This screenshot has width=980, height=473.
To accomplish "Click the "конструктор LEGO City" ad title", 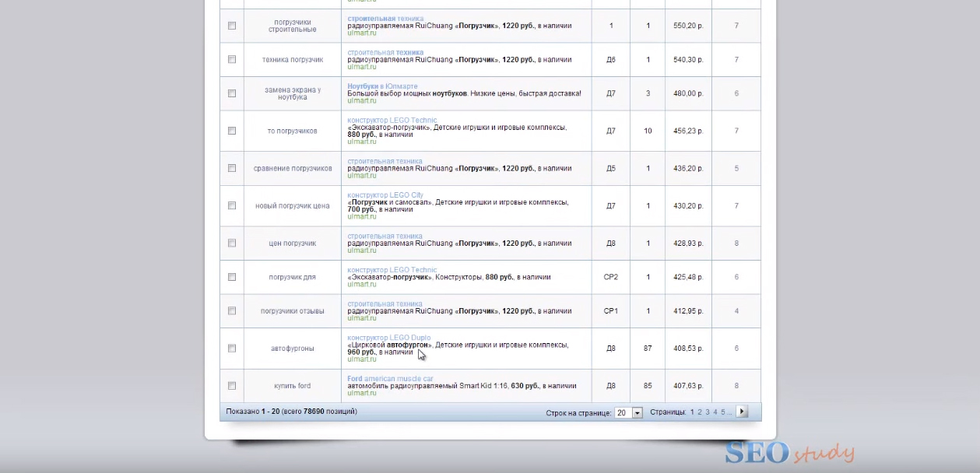I will coord(385,195).
